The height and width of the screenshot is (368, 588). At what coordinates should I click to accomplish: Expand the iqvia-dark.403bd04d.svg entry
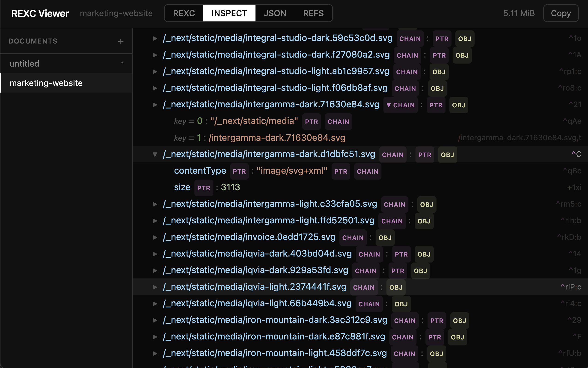(155, 254)
